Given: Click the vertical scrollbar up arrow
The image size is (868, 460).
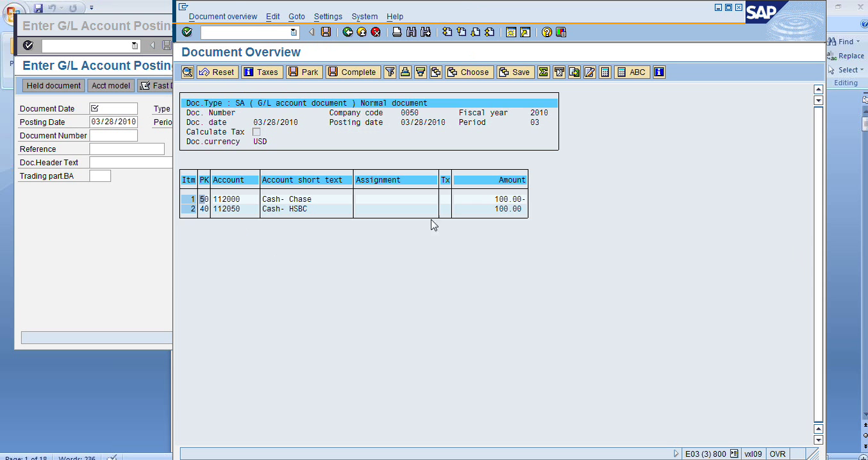Looking at the screenshot, I should (x=818, y=90).
